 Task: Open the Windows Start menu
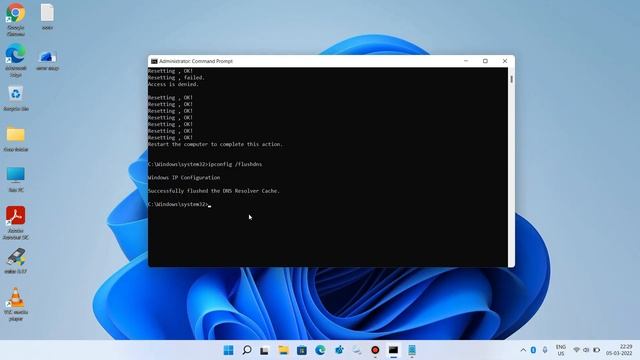(229, 350)
